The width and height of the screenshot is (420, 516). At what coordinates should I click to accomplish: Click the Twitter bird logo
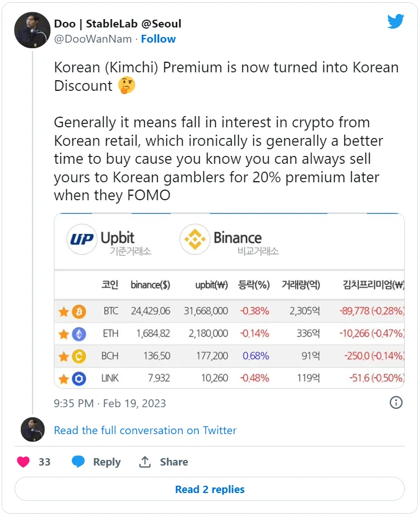[x=395, y=22]
